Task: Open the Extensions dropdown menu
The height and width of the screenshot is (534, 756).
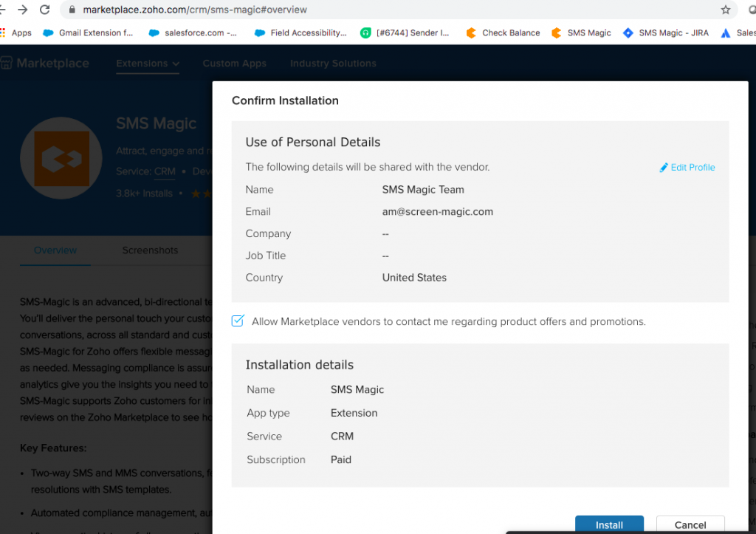Action: [147, 64]
